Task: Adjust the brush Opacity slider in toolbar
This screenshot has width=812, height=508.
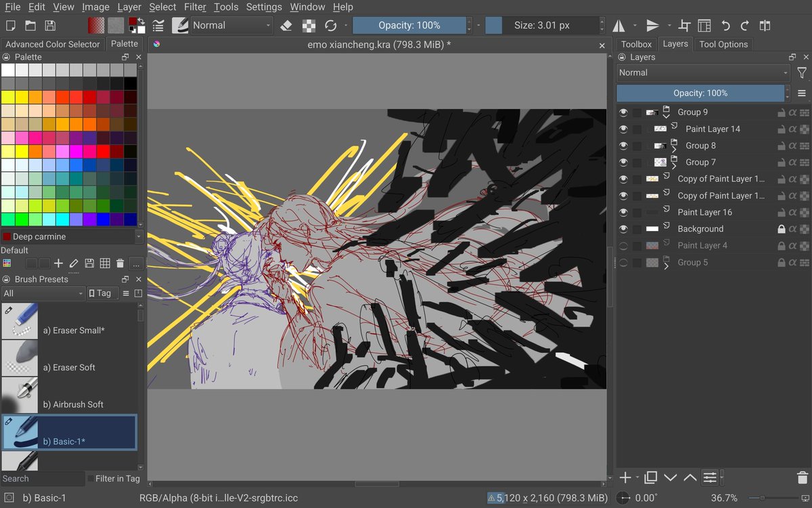Action: [409, 26]
